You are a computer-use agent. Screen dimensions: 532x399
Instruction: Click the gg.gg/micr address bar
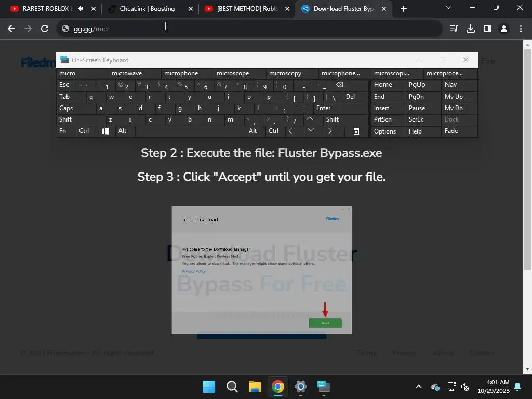249,29
